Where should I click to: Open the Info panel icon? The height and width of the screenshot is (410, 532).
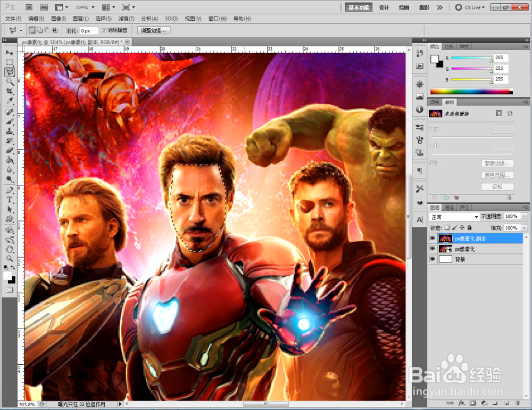click(420, 109)
